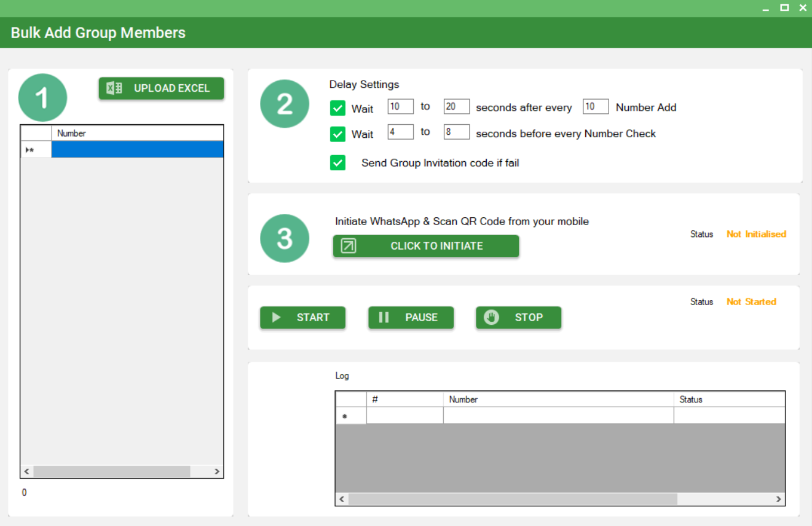The width and height of the screenshot is (812, 526).
Task: Click the CLICK TO INITIATE button
Action: (426, 246)
